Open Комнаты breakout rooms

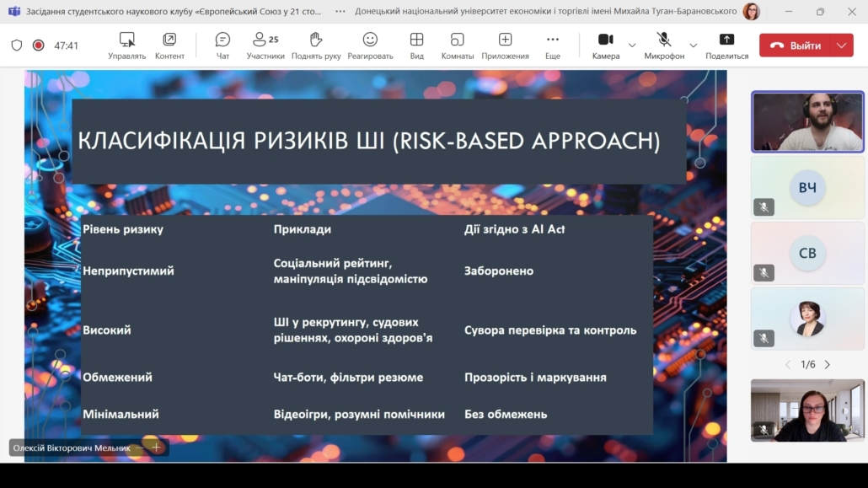[x=458, y=46]
